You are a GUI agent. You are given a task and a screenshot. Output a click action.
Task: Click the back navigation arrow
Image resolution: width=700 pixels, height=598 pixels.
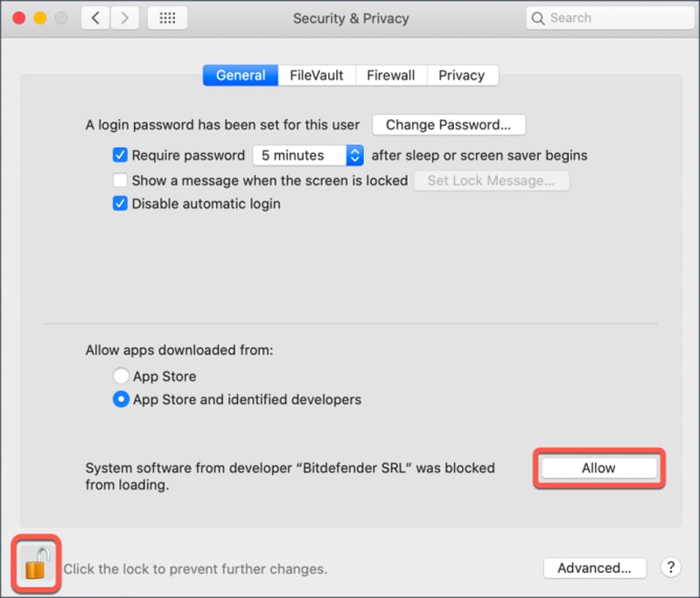(95, 18)
